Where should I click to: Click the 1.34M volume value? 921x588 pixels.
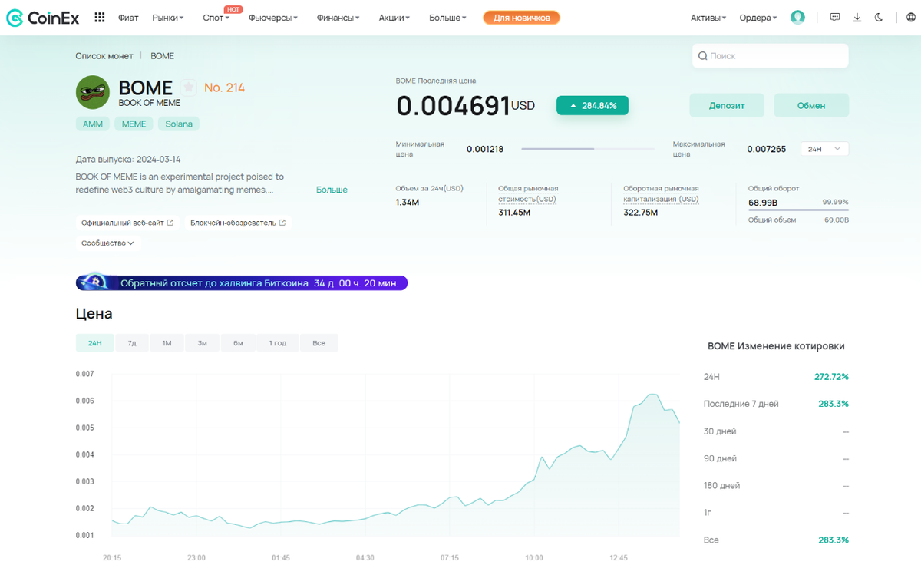pyautogui.click(x=408, y=202)
